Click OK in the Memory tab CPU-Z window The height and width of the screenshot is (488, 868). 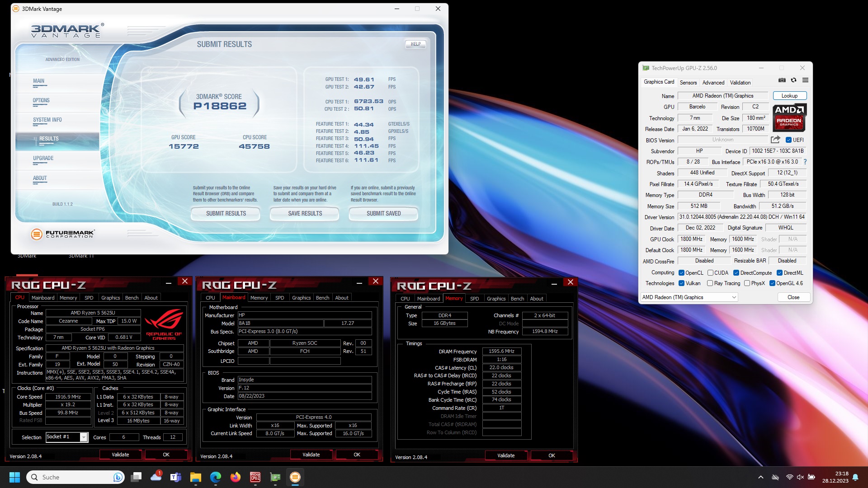(552, 455)
